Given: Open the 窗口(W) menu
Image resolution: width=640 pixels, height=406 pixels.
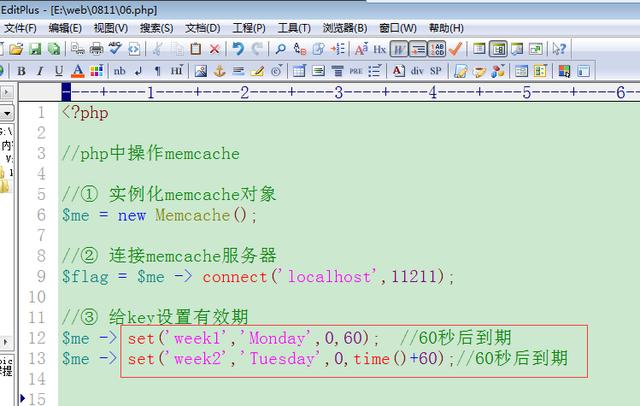Looking at the screenshot, I should click(398, 28).
